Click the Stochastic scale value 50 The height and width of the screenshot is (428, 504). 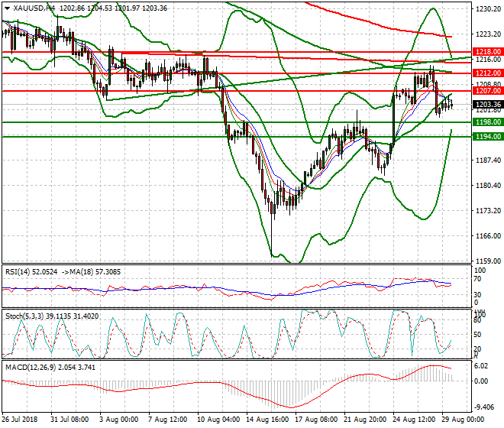point(477,335)
